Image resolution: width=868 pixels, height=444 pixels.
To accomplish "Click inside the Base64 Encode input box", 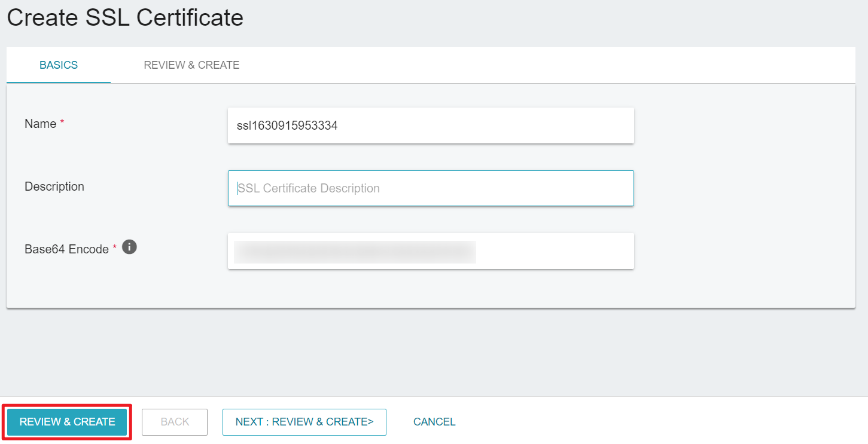I will 431,251.
